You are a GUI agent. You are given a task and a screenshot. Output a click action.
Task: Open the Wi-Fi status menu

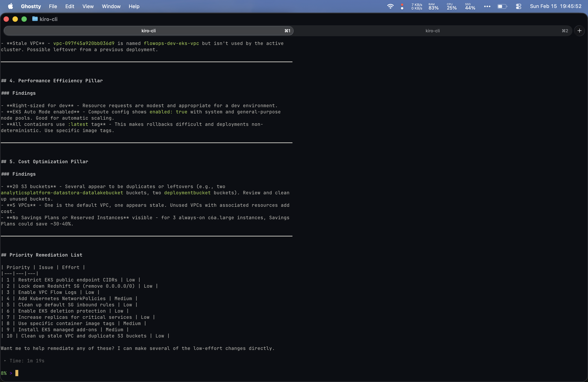click(x=390, y=6)
